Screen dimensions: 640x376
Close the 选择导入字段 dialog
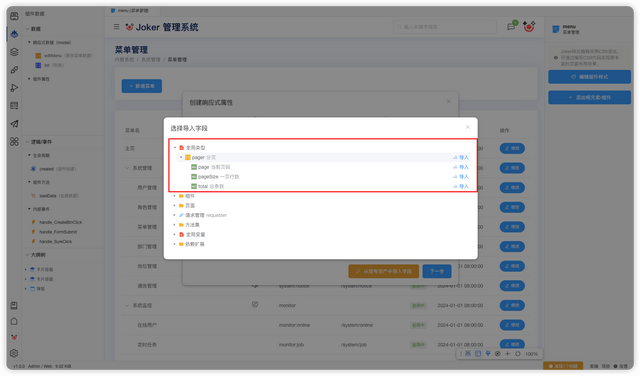pos(468,127)
